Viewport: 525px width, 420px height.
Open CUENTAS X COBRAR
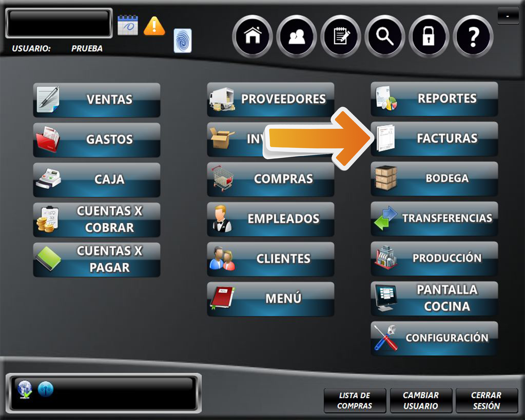tap(97, 220)
